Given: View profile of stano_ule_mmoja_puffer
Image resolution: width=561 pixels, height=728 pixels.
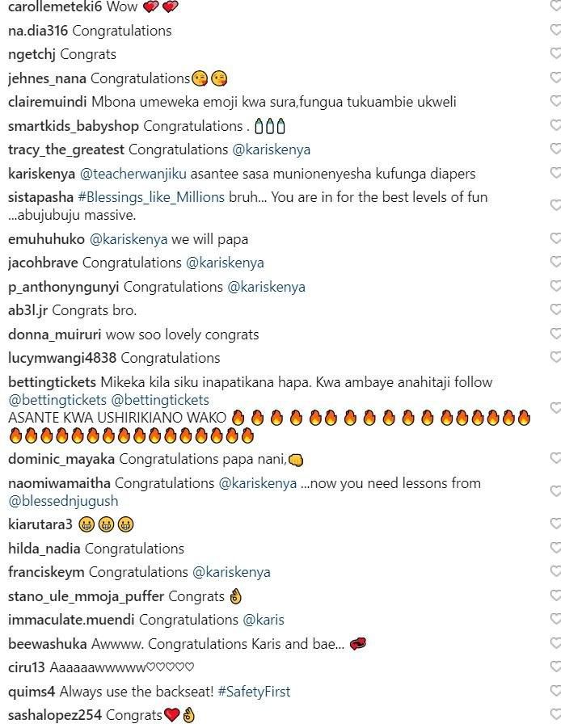Looking at the screenshot, I should click(86, 596).
